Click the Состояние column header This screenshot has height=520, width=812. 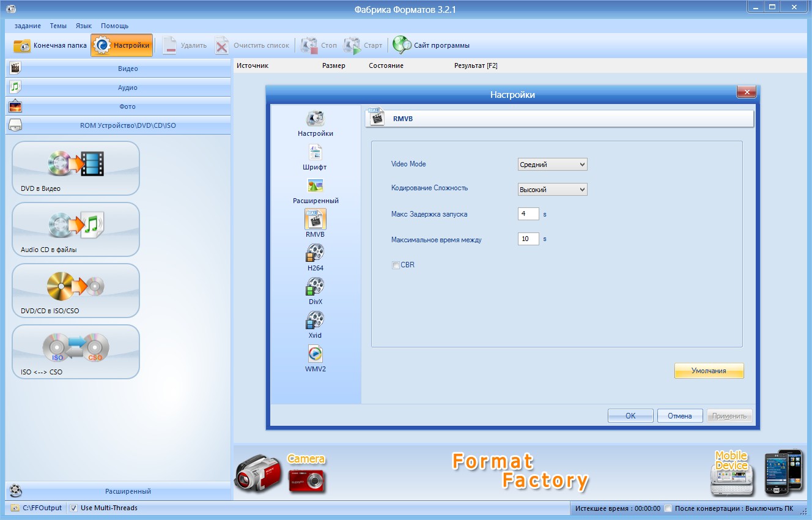coord(386,65)
